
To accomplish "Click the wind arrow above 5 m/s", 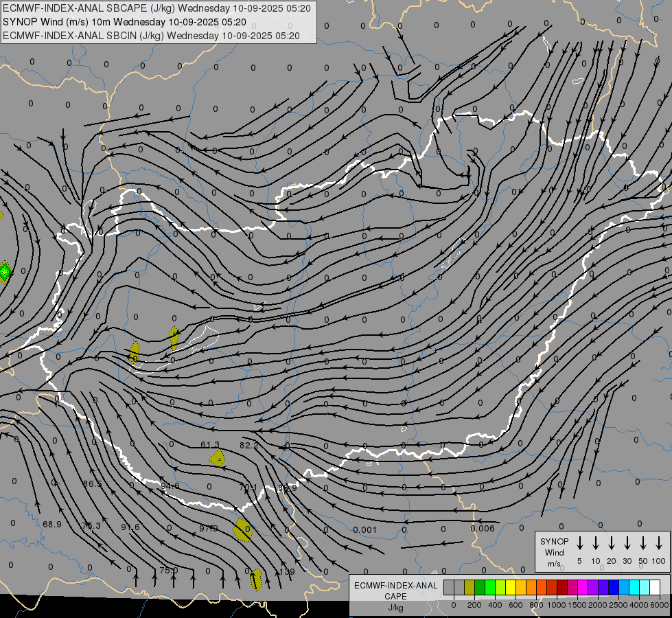I will [x=580, y=542].
